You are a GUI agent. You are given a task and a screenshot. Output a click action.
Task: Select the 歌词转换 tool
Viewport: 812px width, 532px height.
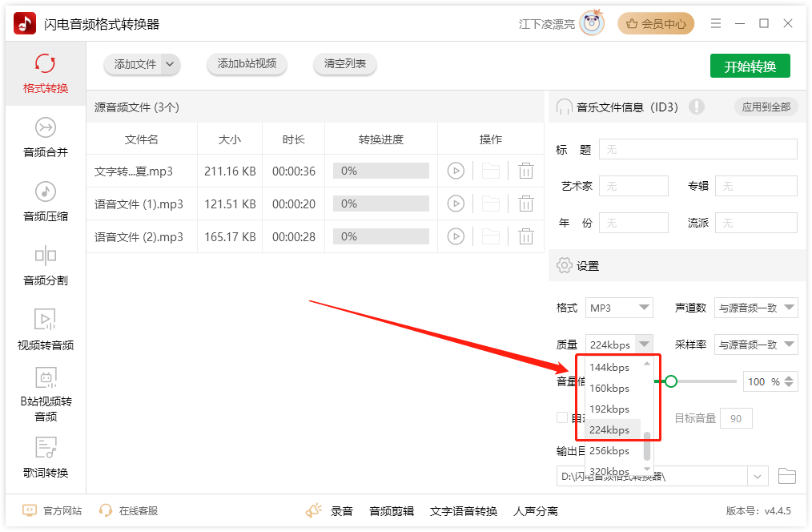[46, 458]
